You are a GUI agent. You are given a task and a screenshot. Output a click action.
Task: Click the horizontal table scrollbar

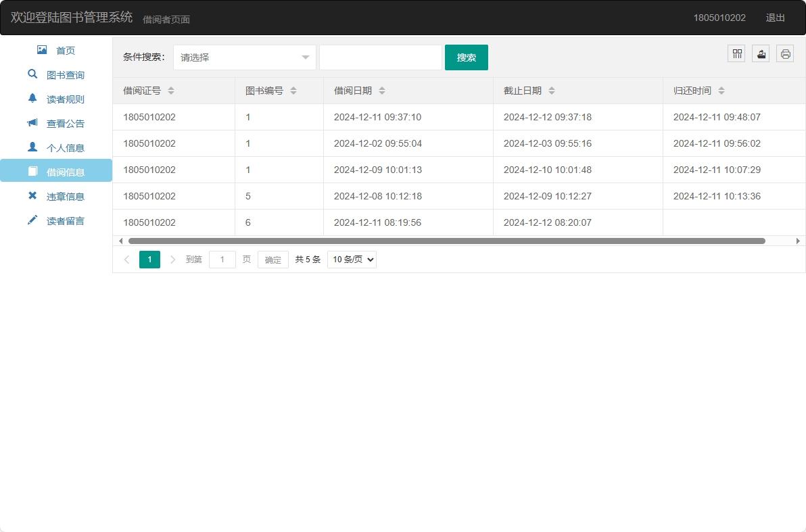(x=446, y=241)
